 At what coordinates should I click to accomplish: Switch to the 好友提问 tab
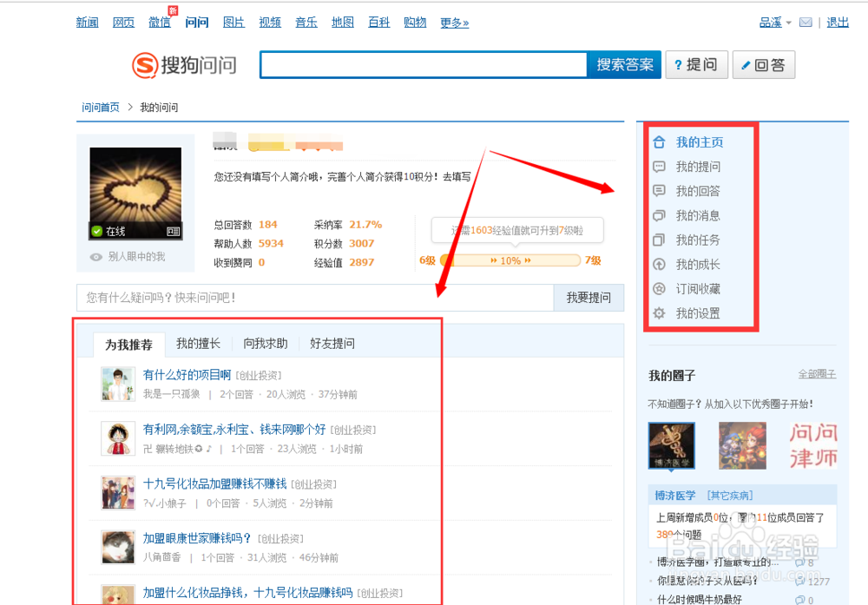coord(332,343)
